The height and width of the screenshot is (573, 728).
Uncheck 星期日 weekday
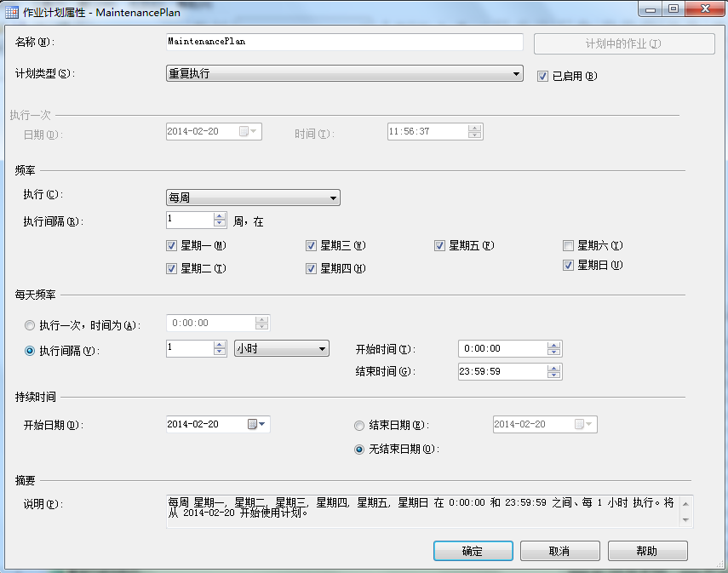pos(568,265)
